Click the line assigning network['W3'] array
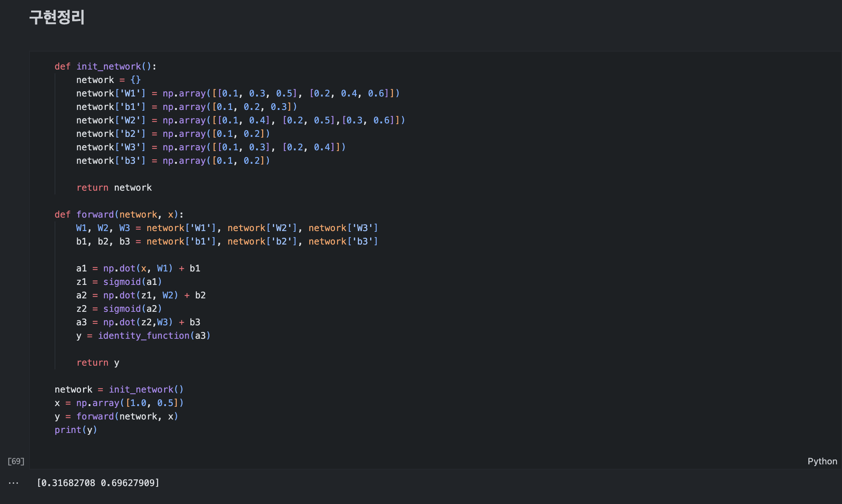 [x=211, y=147]
